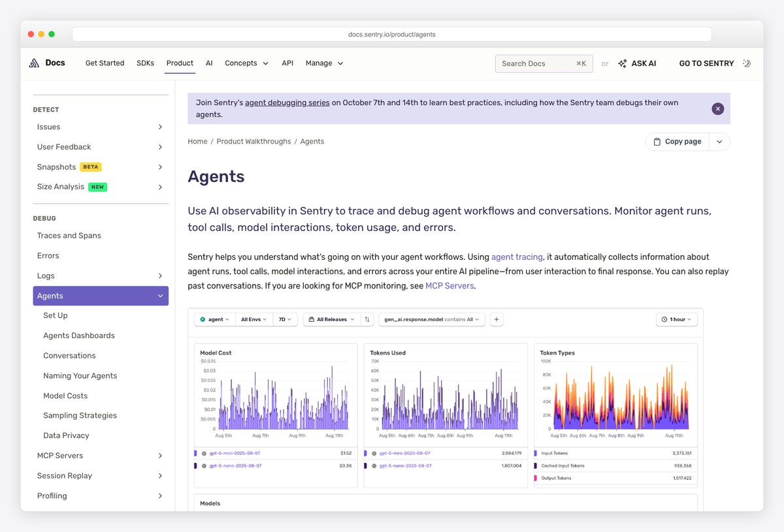
Task: Open Naming Your Agents subpage
Action: (x=80, y=376)
